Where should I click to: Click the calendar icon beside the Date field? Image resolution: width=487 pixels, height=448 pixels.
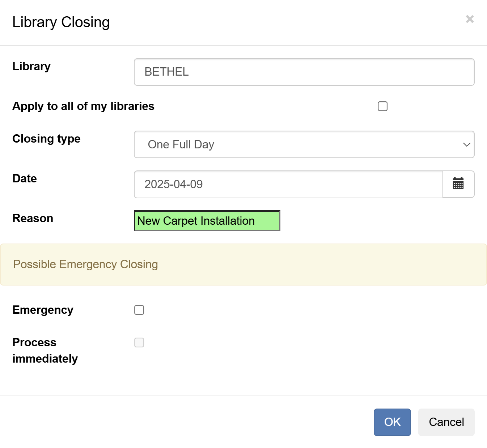(x=458, y=184)
